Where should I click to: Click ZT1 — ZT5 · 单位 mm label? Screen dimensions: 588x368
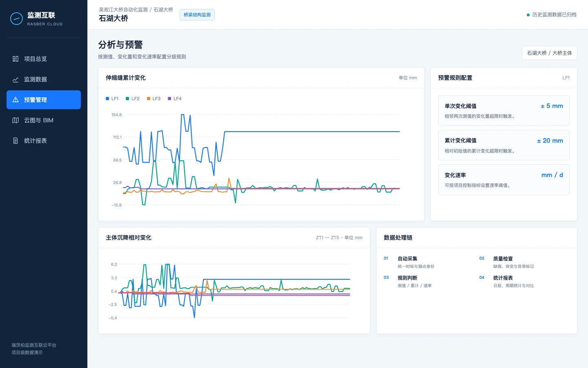(339, 238)
